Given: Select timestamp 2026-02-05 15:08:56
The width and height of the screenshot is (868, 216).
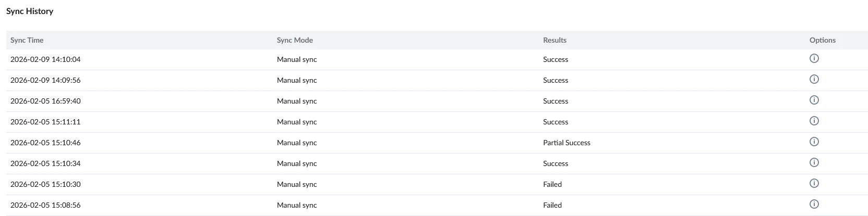Looking at the screenshot, I should click(x=45, y=205).
